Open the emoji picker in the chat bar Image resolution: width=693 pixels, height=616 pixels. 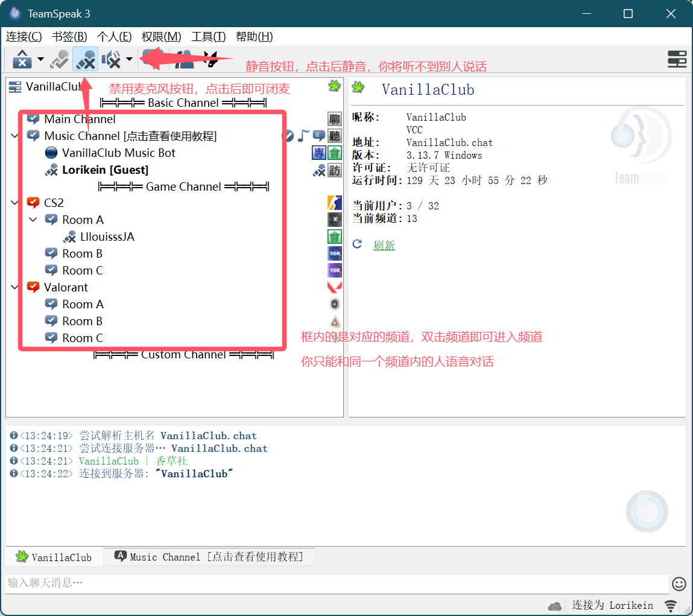679,583
